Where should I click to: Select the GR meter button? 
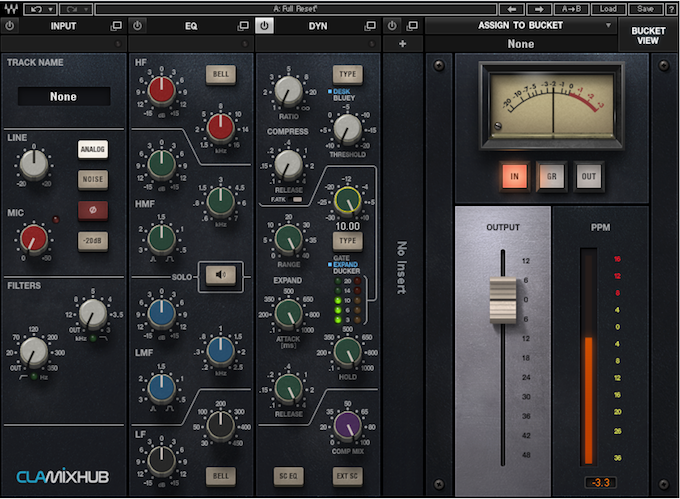point(552,176)
